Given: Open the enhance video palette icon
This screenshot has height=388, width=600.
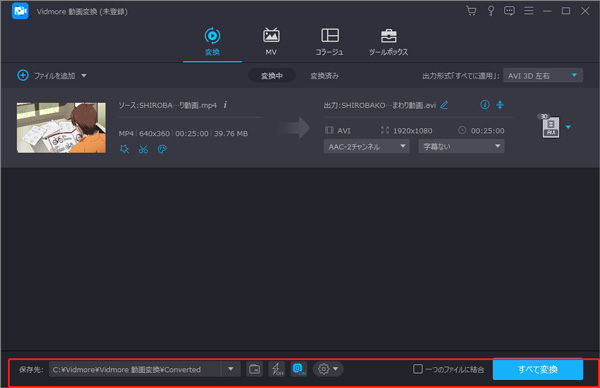Looking at the screenshot, I should tap(162, 149).
